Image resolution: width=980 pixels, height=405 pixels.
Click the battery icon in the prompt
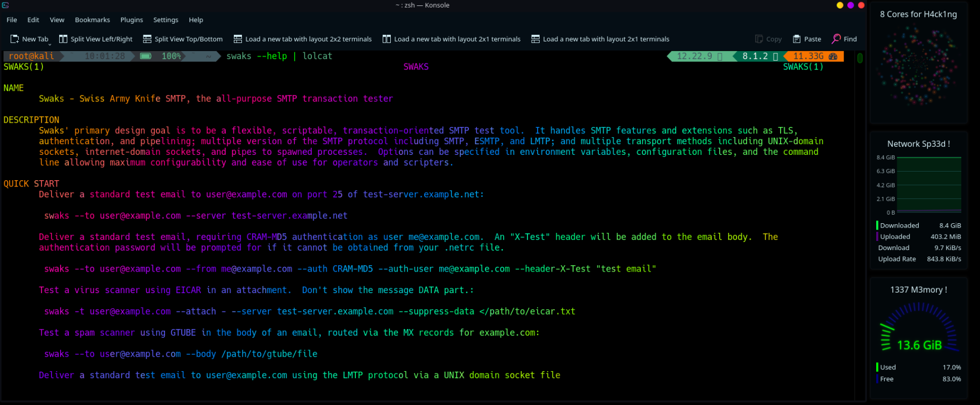[146, 56]
